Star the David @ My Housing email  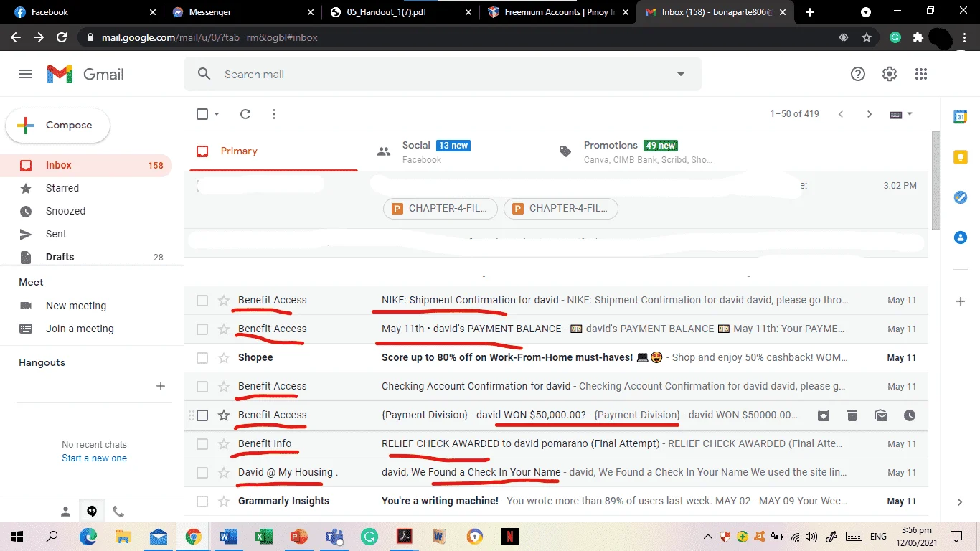224,473
